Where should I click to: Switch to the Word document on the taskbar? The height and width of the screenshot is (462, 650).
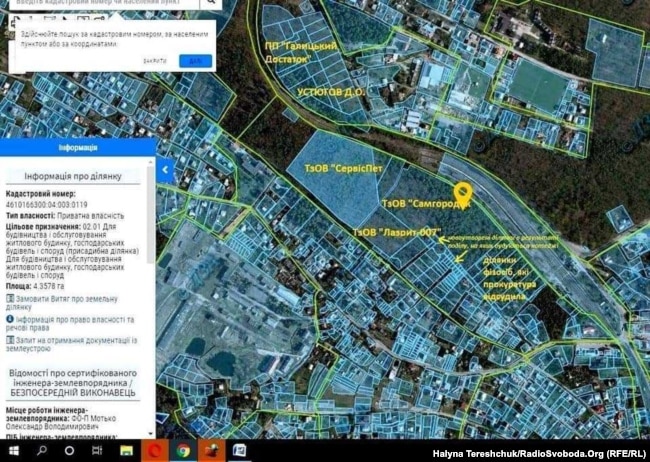[239, 451]
